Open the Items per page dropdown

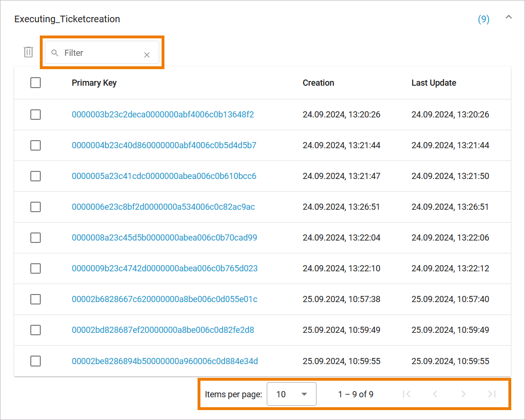click(291, 394)
